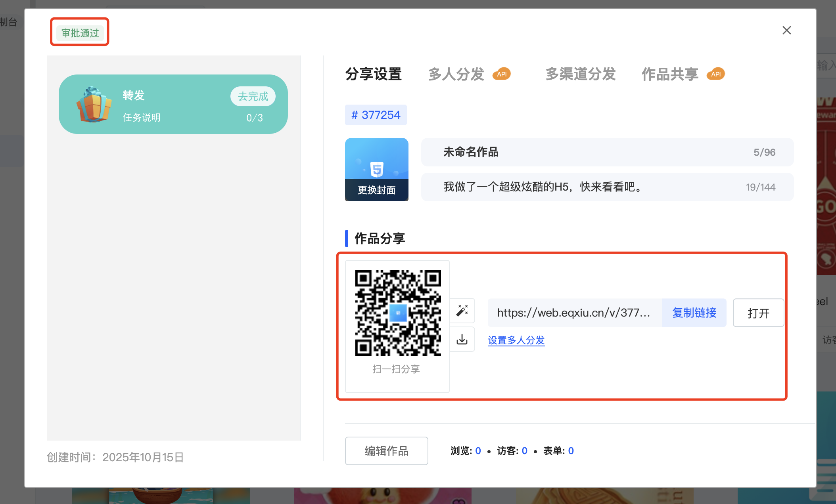The height and width of the screenshot is (504, 836).
Task: Click the download QR code icon
Action: pyautogui.click(x=462, y=340)
